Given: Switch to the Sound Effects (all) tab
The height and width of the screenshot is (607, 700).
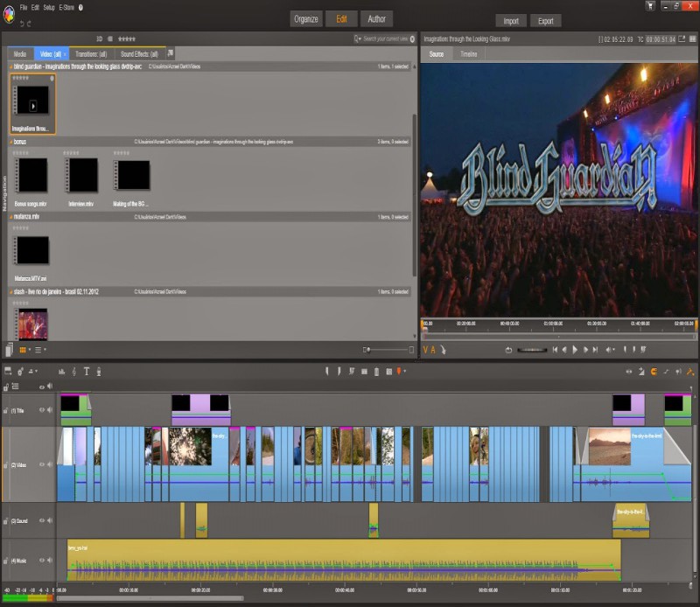Looking at the screenshot, I should point(139,54).
